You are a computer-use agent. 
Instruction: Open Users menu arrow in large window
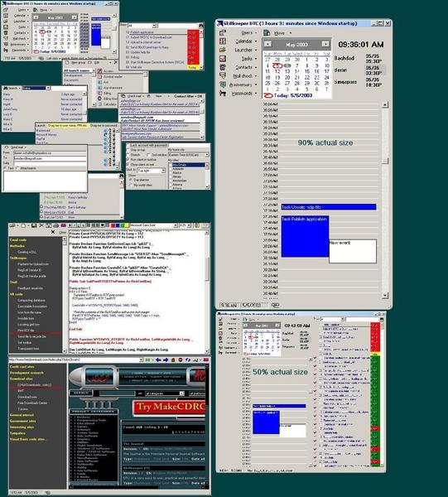[256, 32]
